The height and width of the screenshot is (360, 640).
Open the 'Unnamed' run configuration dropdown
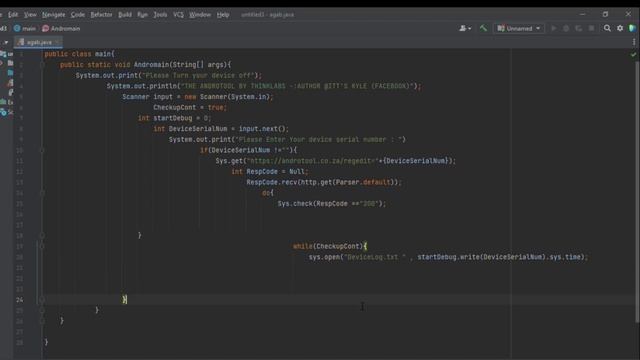(519, 29)
